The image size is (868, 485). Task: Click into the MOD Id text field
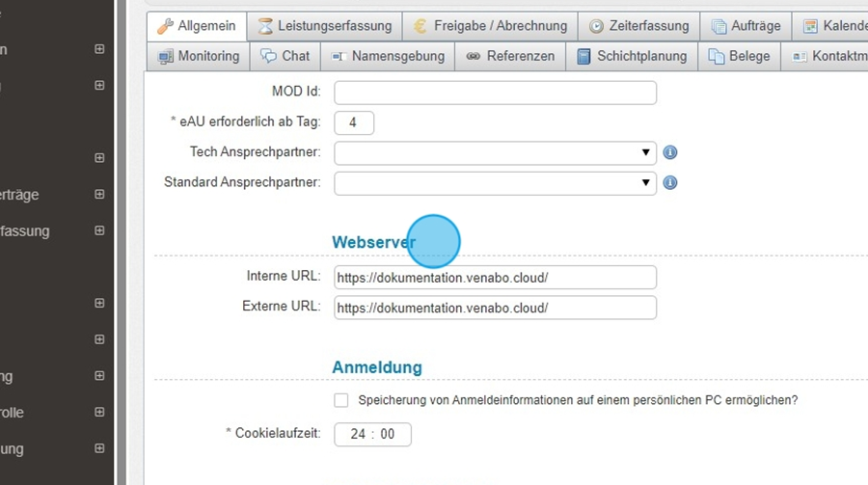(x=495, y=93)
